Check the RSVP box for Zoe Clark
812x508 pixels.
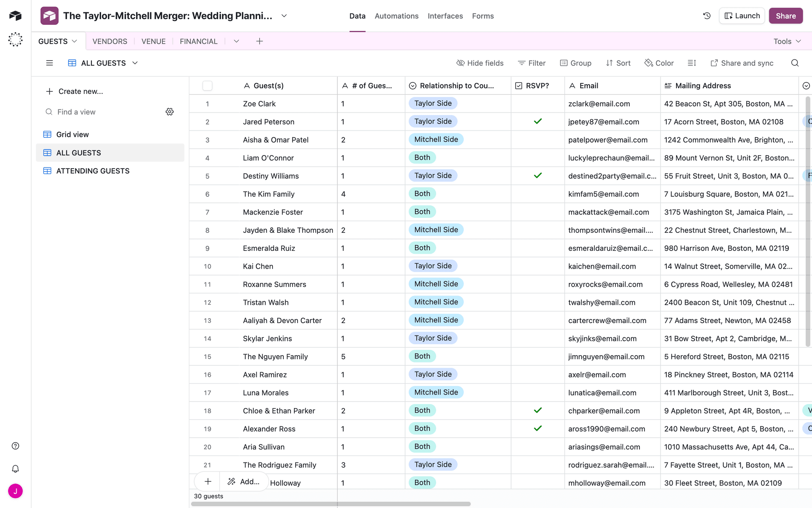pyautogui.click(x=538, y=104)
